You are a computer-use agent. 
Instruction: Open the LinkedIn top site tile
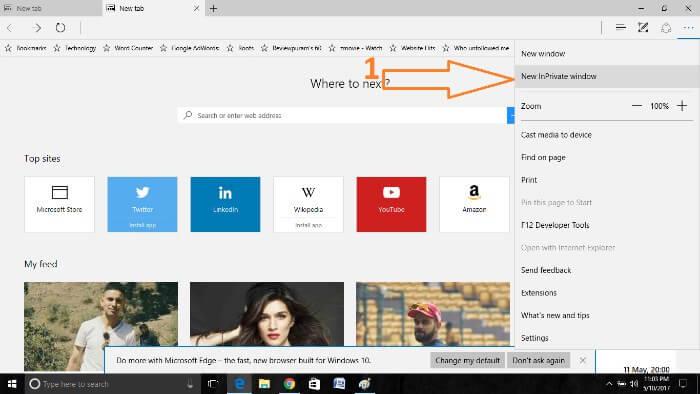pyautogui.click(x=225, y=204)
